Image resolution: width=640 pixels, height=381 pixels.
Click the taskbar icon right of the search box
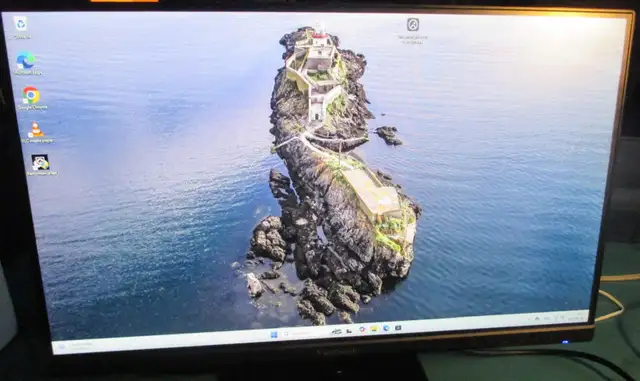pyautogui.click(x=336, y=332)
